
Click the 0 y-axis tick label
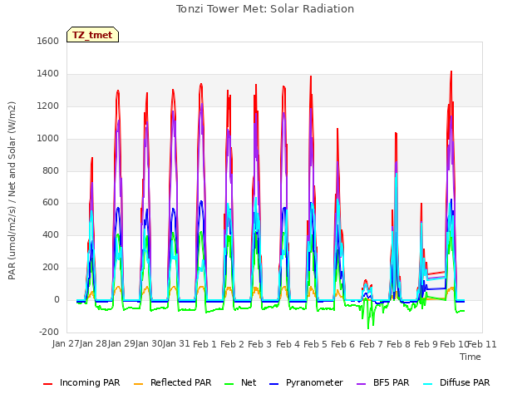57,300
